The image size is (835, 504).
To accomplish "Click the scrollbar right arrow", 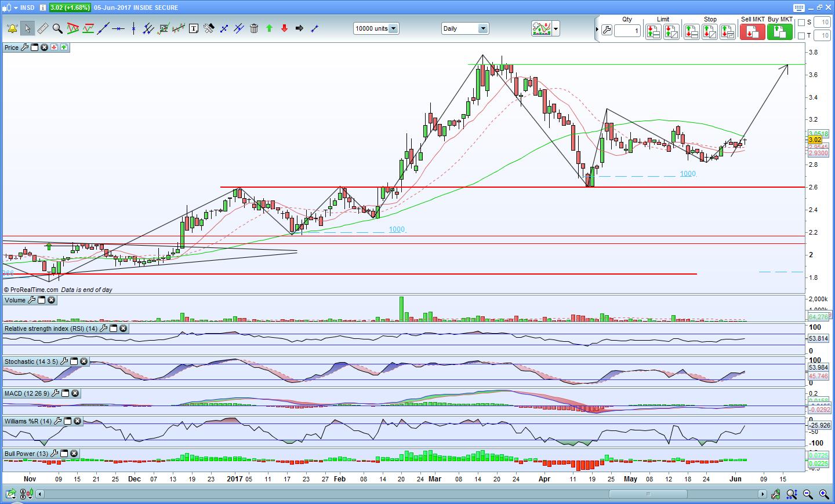I will point(763,494).
